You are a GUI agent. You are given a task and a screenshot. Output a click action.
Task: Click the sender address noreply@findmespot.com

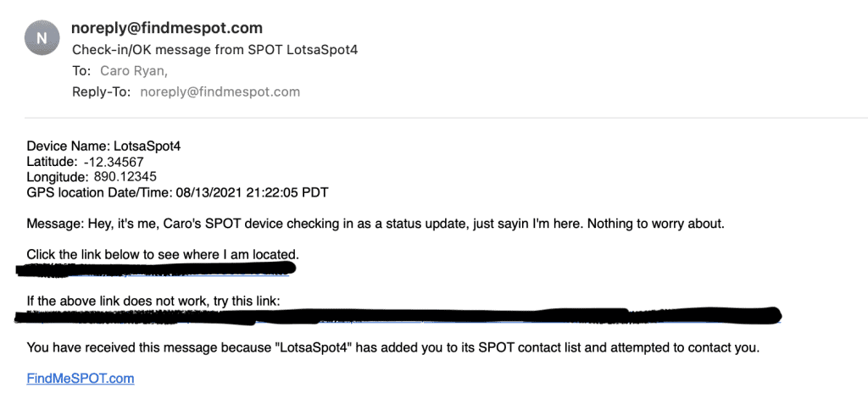[x=167, y=28]
